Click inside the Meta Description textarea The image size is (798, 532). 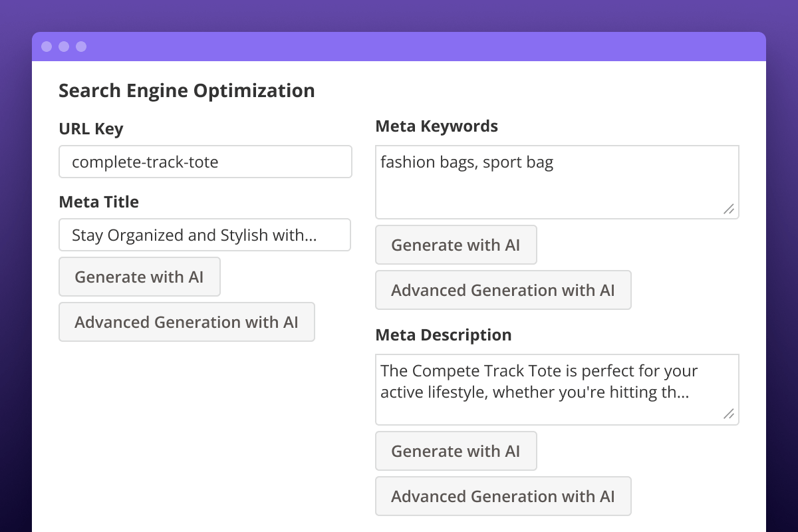click(x=557, y=390)
